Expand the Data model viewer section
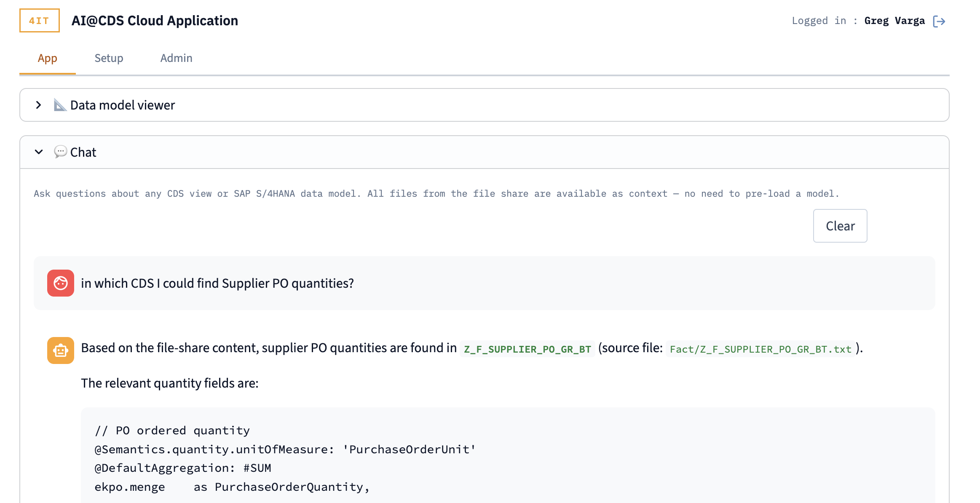Viewport: 980px width, 503px height. point(38,105)
